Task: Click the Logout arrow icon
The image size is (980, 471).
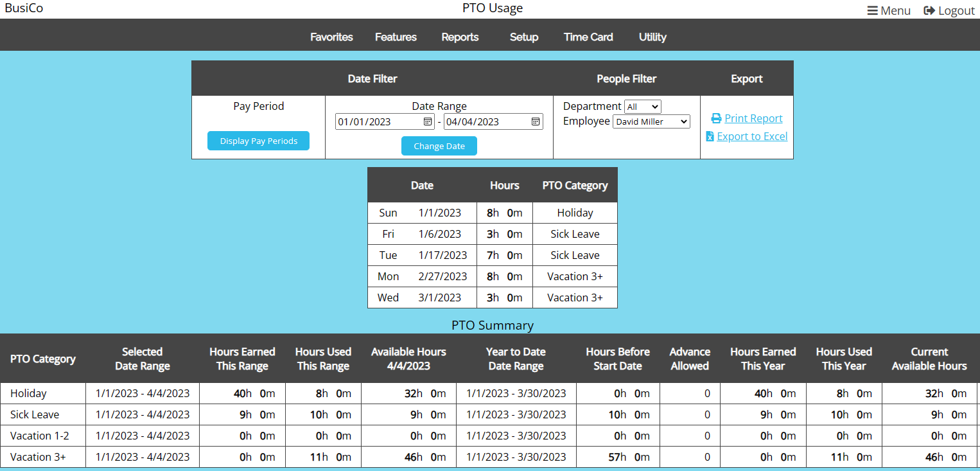Action: tap(929, 11)
